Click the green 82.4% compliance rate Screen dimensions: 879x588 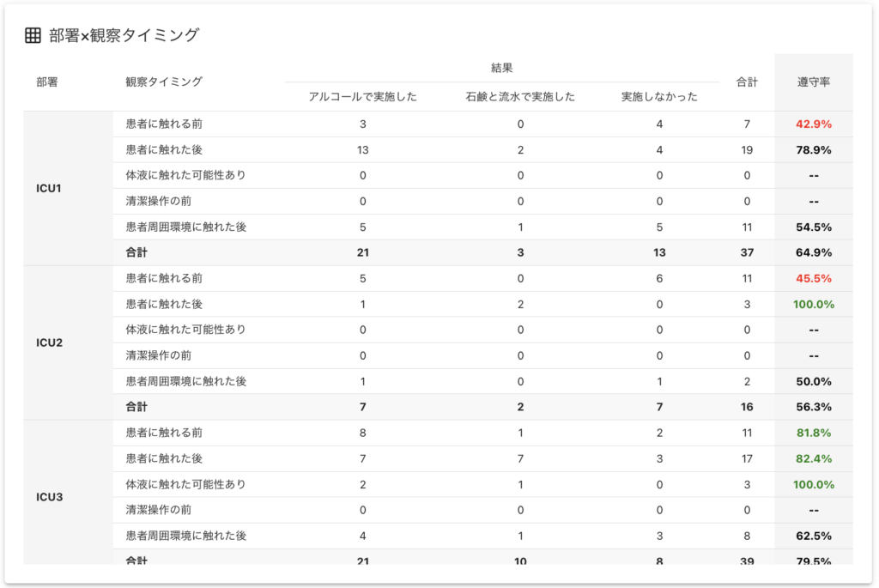click(x=813, y=459)
